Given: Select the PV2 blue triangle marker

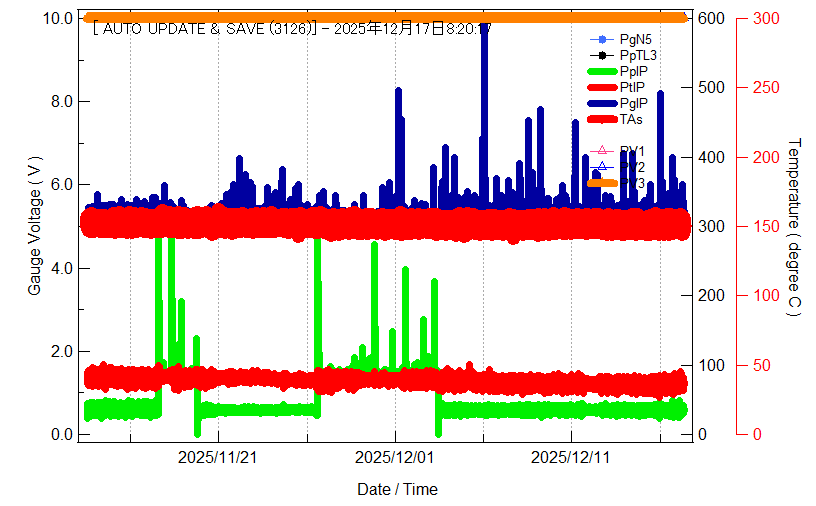Looking at the screenshot, I should pos(602,167).
